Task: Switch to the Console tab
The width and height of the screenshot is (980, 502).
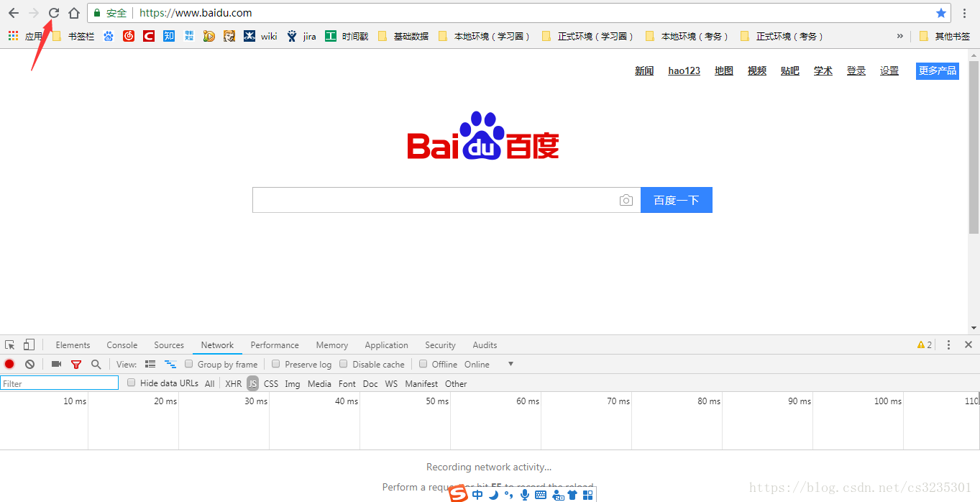Action: [x=122, y=345]
